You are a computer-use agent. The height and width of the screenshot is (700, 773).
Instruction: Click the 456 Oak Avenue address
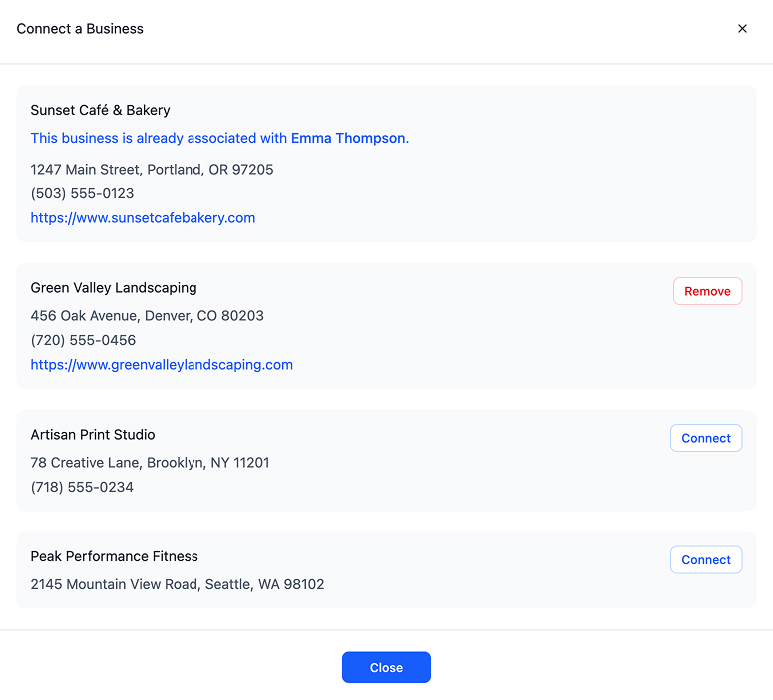click(147, 316)
